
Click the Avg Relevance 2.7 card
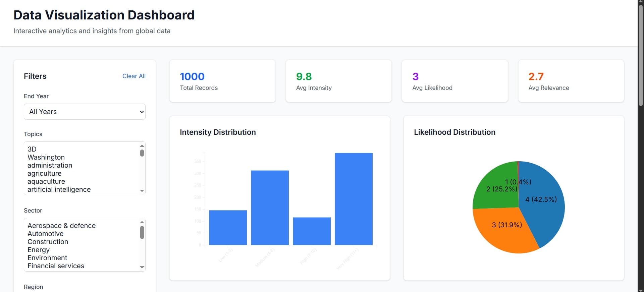[571, 81]
